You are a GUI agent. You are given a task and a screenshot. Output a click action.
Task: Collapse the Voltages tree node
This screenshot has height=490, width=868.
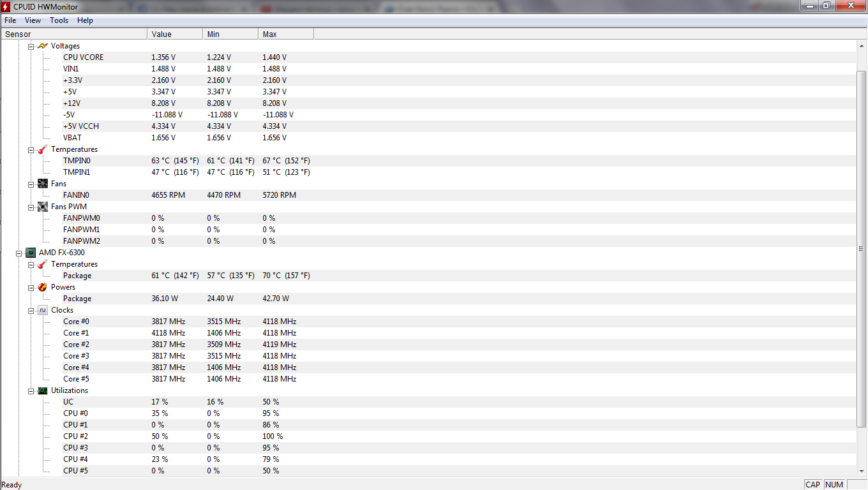click(x=31, y=46)
